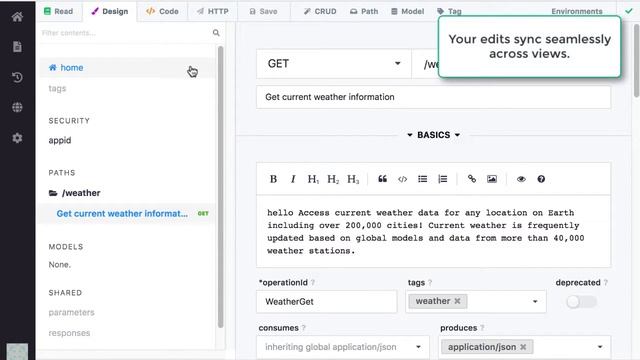
Task: Click the search magnifier icon
Action: [216, 33]
